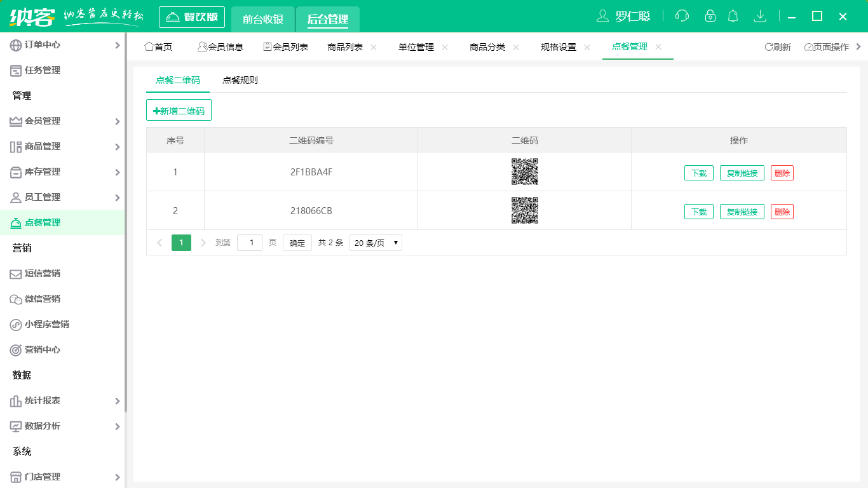The height and width of the screenshot is (488, 868).
Task: Open 营销中心 in the sidebar
Action: tap(42, 349)
